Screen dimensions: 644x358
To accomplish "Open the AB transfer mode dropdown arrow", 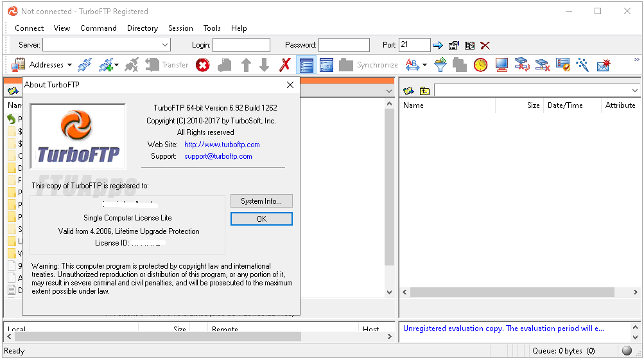I will pyautogui.click(x=424, y=65).
